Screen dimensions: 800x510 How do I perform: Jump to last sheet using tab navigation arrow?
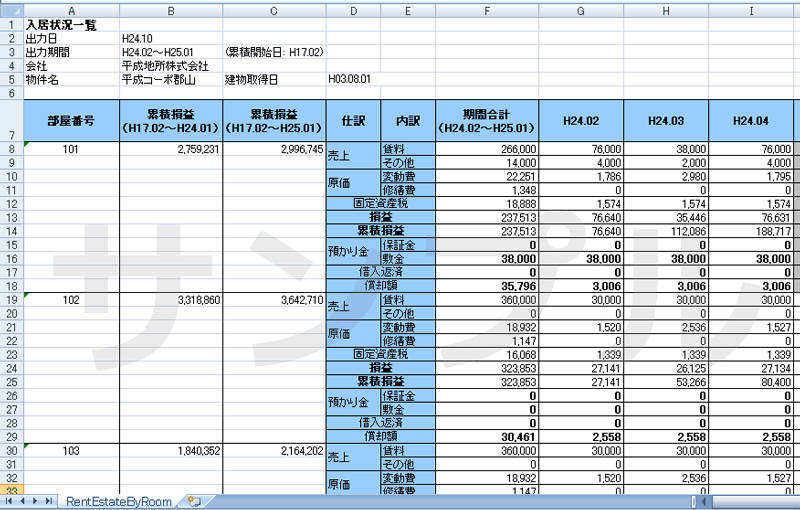click(48, 501)
